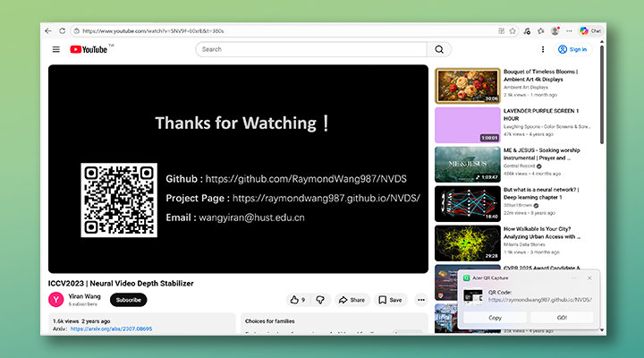Click the Acer QR Capture app icon

(466, 277)
